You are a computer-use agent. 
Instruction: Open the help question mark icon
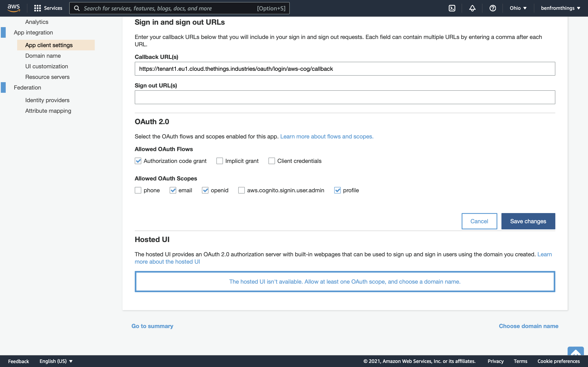(x=492, y=8)
